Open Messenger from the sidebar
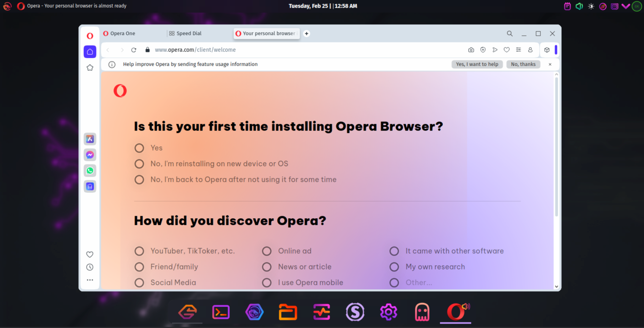 pos(90,155)
